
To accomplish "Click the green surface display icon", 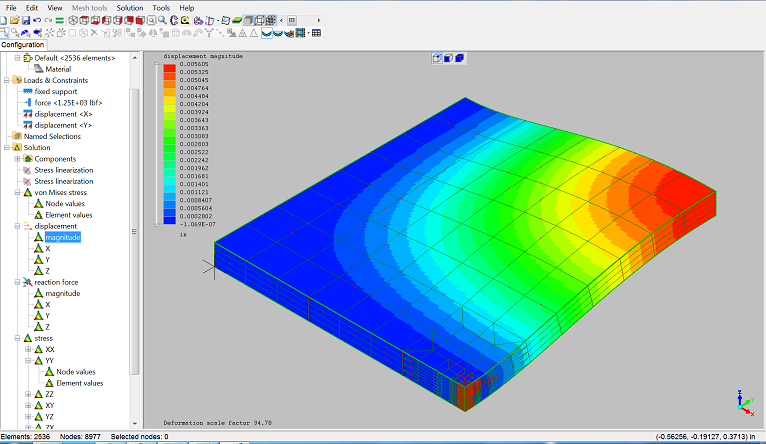I will pyautogui.click(x=237, y=21).
